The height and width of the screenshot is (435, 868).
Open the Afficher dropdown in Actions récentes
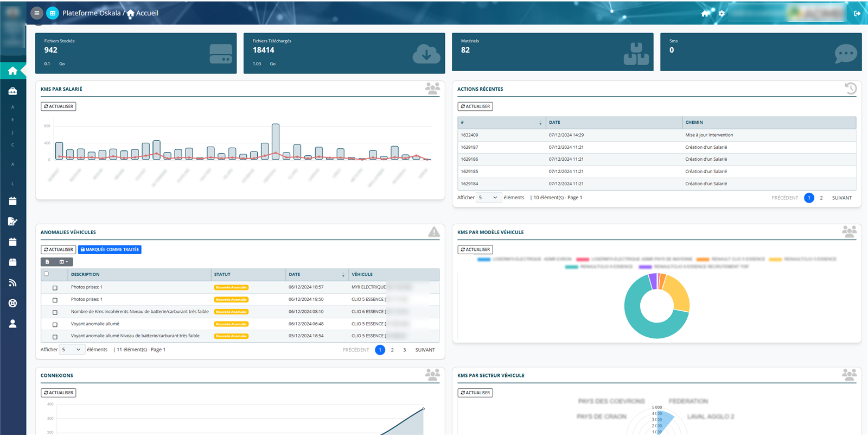click(x=488, y=198)
